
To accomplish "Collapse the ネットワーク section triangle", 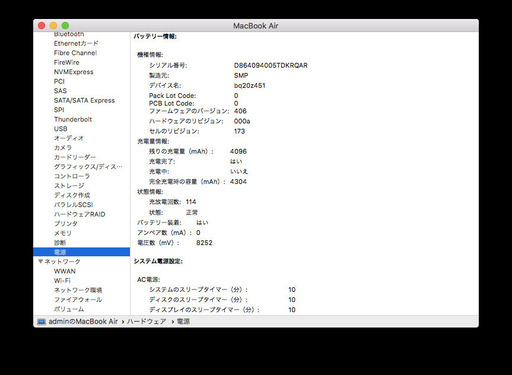I will [x=41, y=261].
